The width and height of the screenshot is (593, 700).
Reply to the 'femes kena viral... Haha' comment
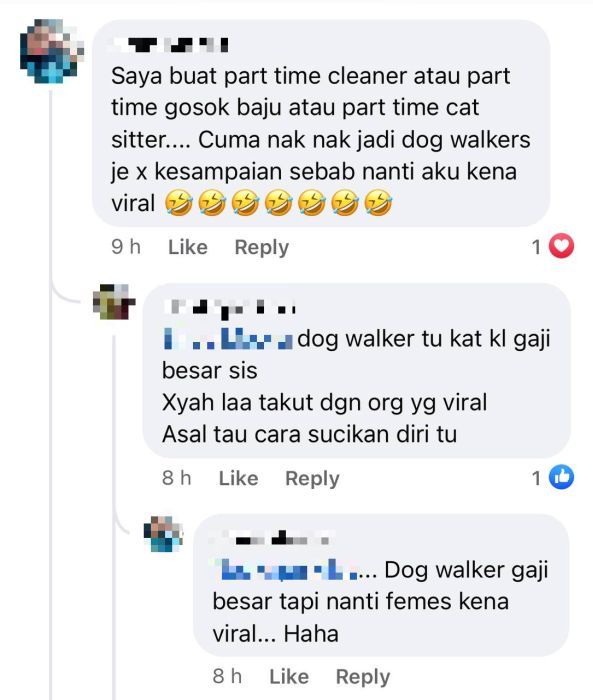[363, 677]
